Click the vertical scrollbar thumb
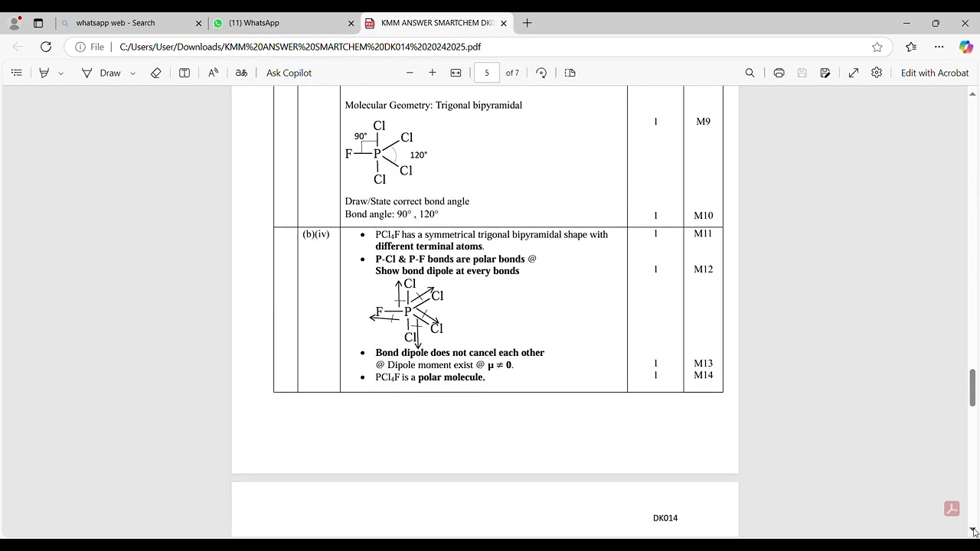 pyautogui.click(x=973, y=387)
